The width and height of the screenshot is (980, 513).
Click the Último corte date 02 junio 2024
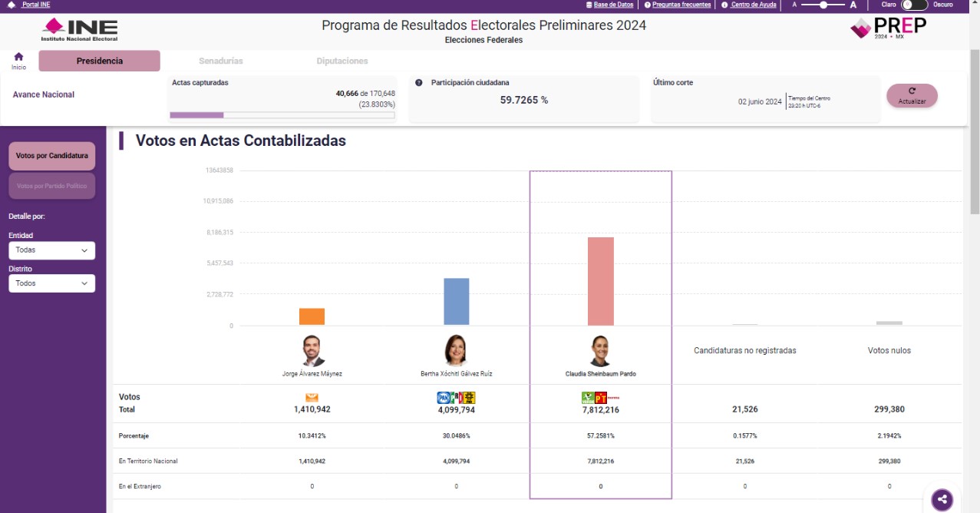pos(760,101)
